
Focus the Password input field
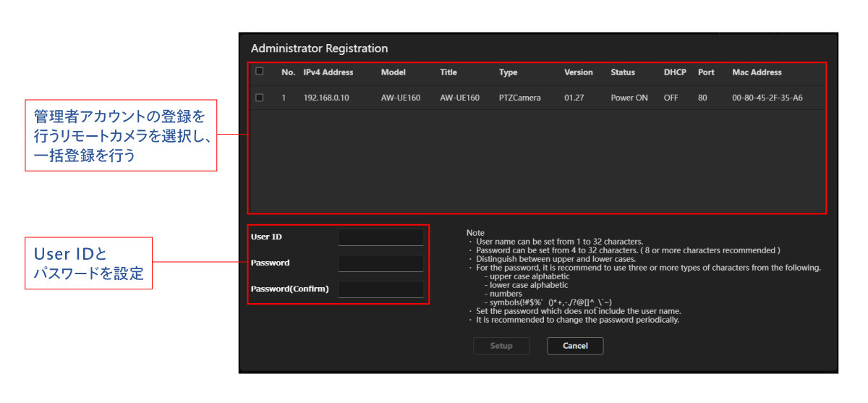[x=380, y=263]
